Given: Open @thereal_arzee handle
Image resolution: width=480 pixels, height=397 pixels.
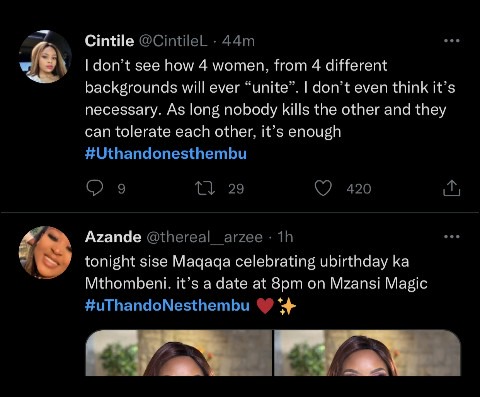Looking at the screenshot, I should pos(205,237).
